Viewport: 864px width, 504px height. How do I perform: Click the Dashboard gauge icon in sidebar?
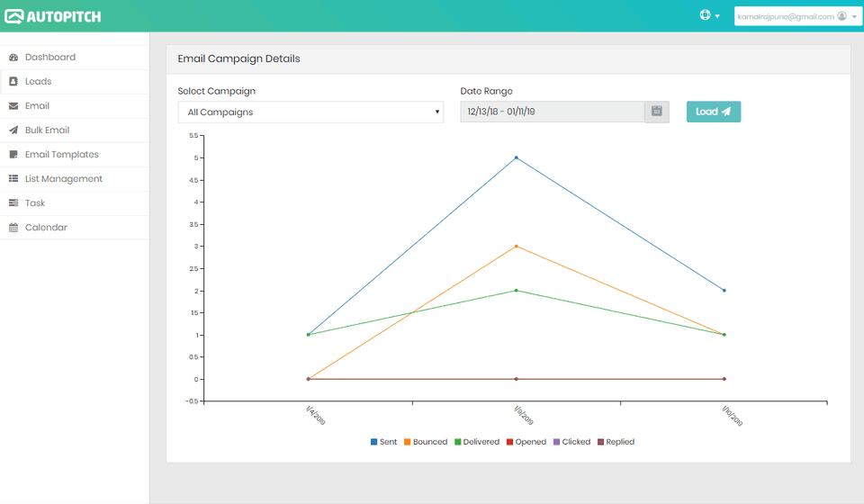tap(13, 58)
